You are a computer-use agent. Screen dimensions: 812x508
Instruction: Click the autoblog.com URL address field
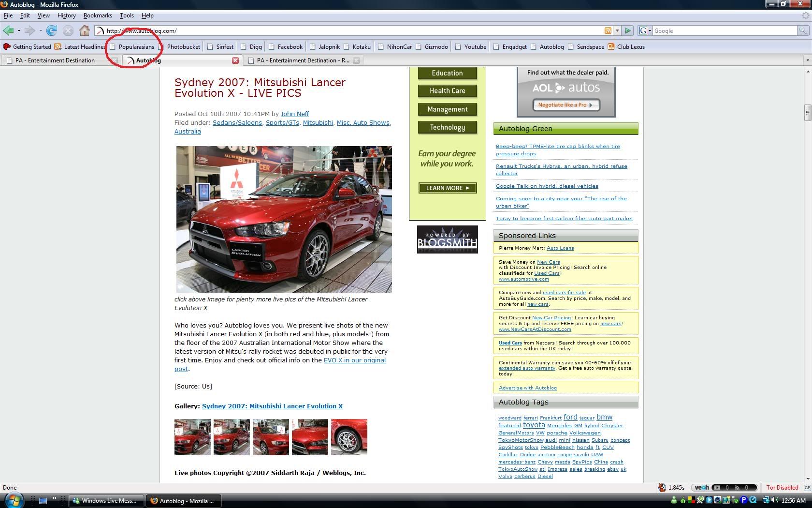(x=353, y=30)
